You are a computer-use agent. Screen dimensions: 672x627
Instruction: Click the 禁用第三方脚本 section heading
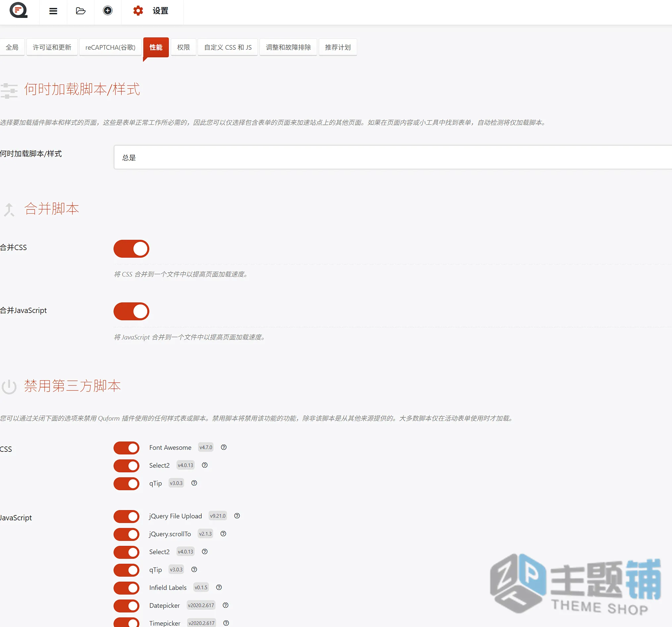coord(72,386)
